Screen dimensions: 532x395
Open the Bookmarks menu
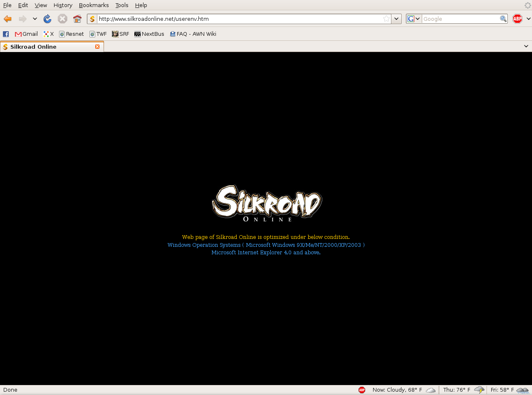[x=94, y=5]
